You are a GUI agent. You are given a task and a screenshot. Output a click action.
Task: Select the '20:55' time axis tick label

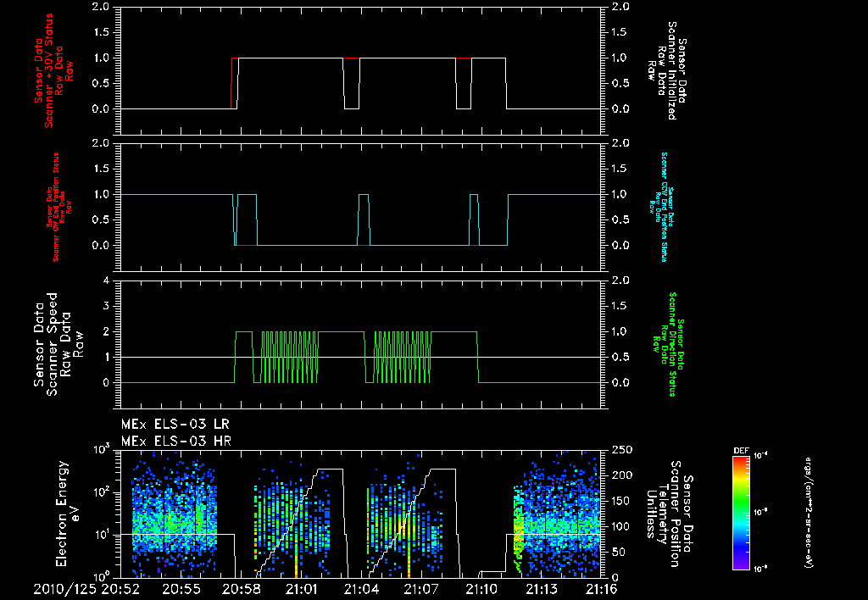[181, 590]
